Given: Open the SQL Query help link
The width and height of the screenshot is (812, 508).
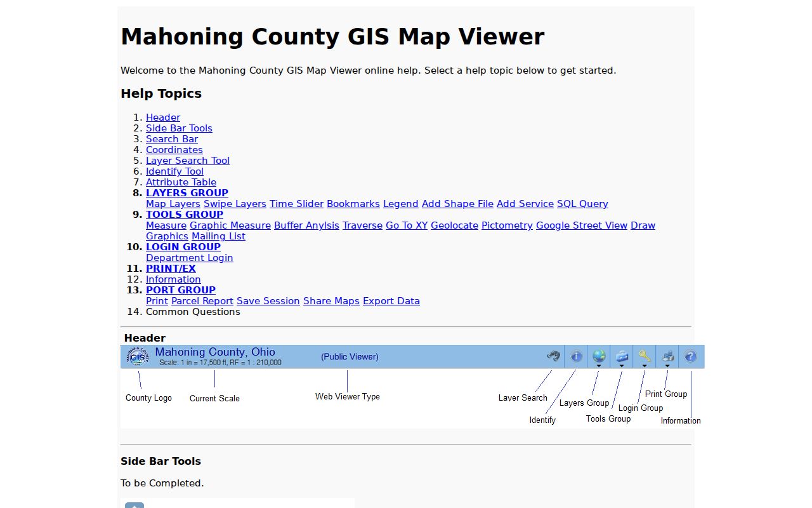Looking at the screenshot, I should 582,204.
